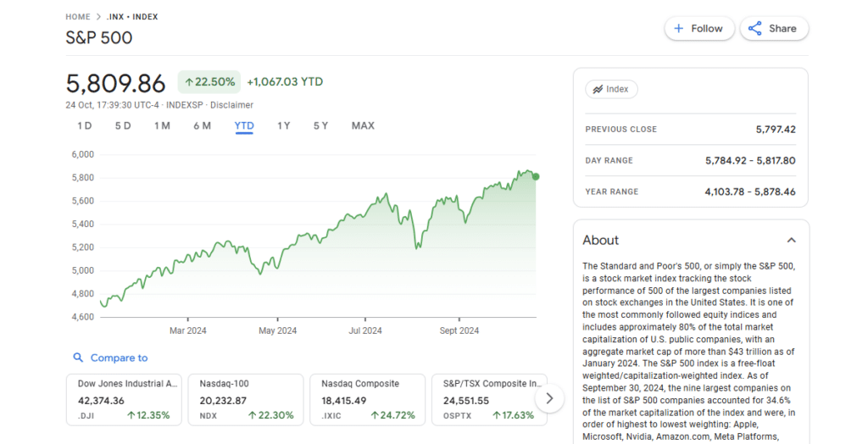Click the Nasdaq-100 22.30% change
Screen dimensions: 868x444
tap(270, 415)
